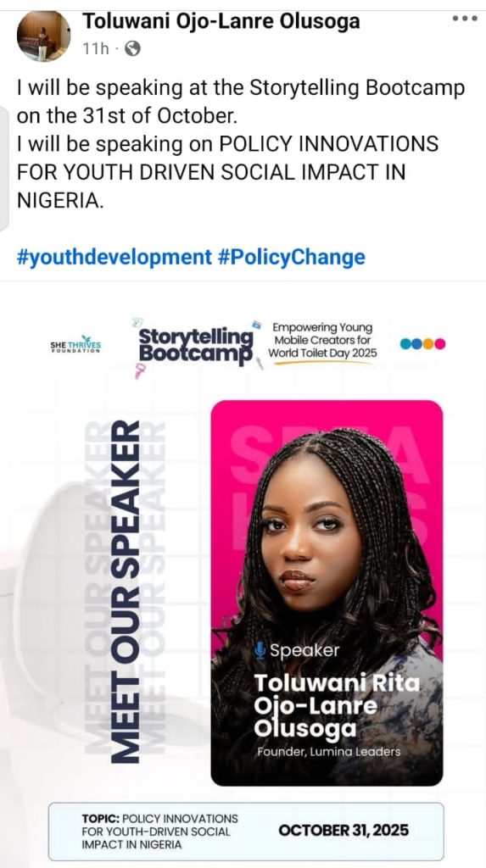Click the vertical MEET OUR SPEAKER heading
This screenshot has height=868, width=486.
(126, 593)
